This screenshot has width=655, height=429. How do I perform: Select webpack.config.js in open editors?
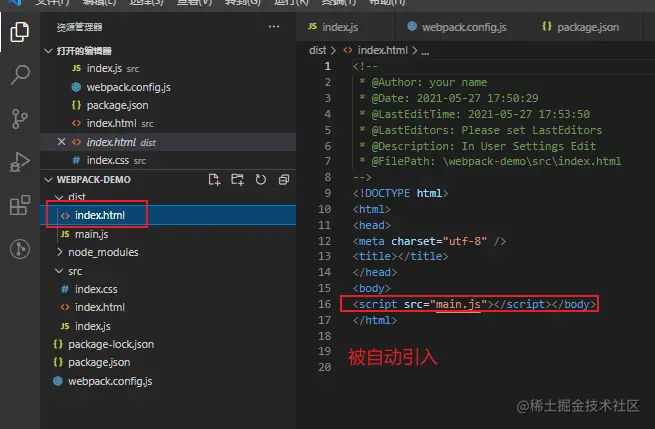pos(168,87)
